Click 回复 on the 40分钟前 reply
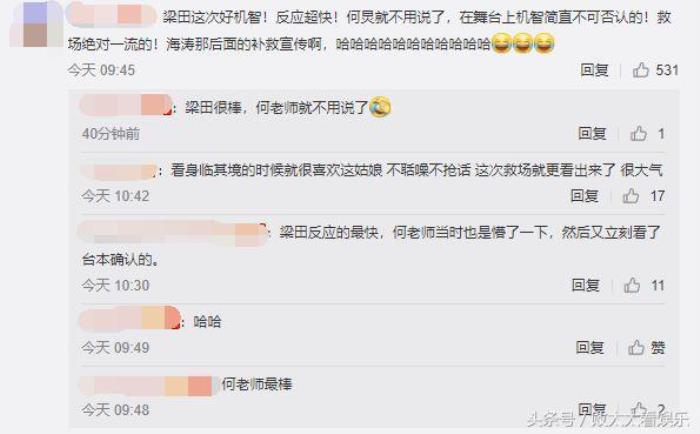700x434 pixels. [592, 133]
